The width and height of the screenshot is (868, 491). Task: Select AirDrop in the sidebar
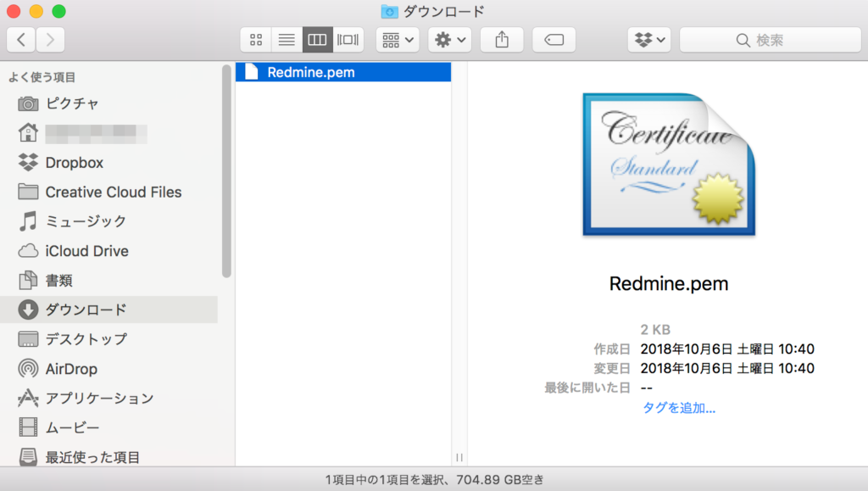pos(71,369)
